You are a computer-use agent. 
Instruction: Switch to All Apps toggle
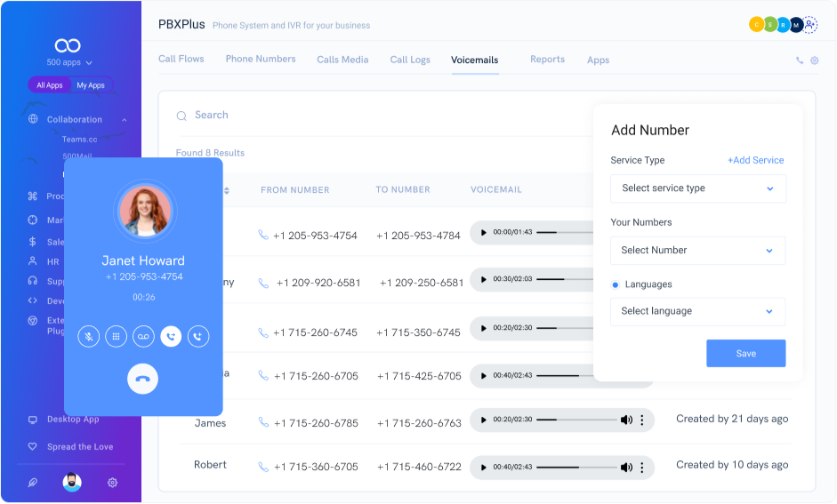tap(50, 85)
